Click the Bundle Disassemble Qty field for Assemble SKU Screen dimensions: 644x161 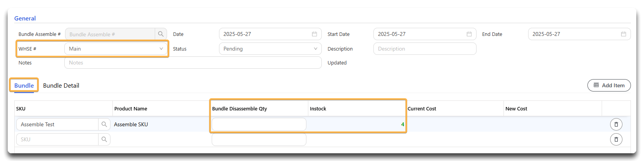tap(259, 124)
